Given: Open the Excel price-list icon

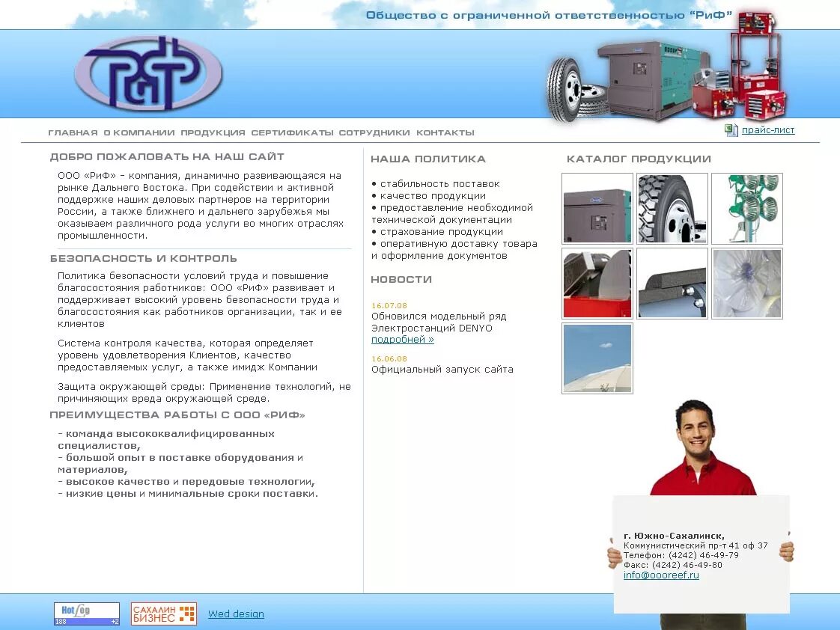Looking at the screenshot, I should point(731,130).
